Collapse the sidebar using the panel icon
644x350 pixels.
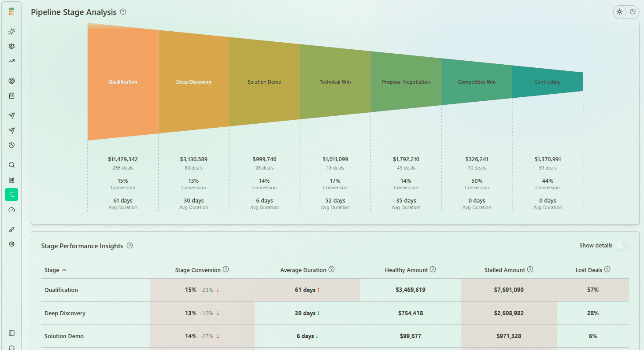(11, 333)
